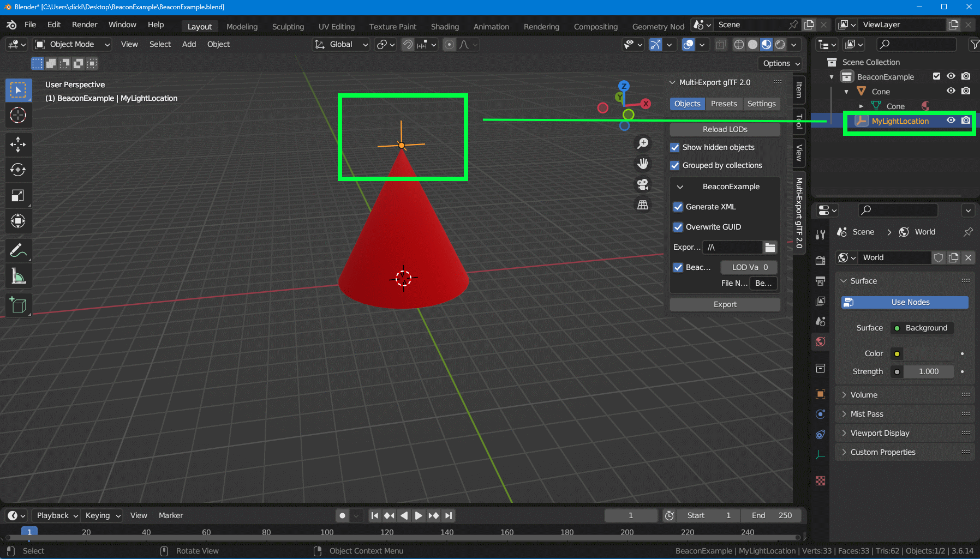Switch to the Shading workspace tab
980x559 pixels.
tap(445, 26)
